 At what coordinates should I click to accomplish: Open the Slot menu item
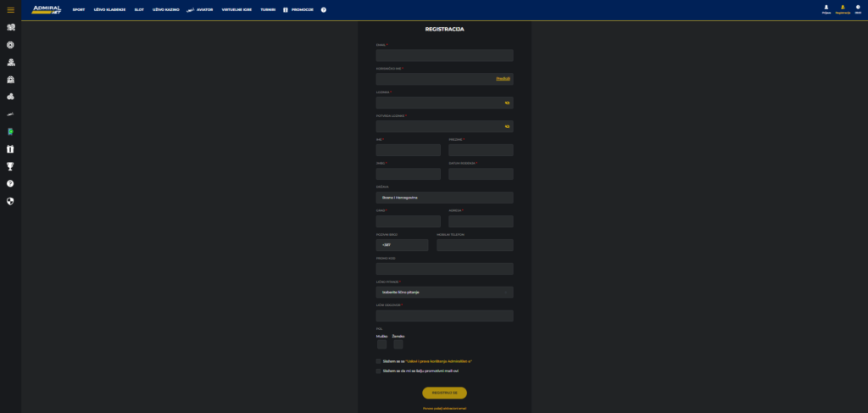click(x=139, y=10)
